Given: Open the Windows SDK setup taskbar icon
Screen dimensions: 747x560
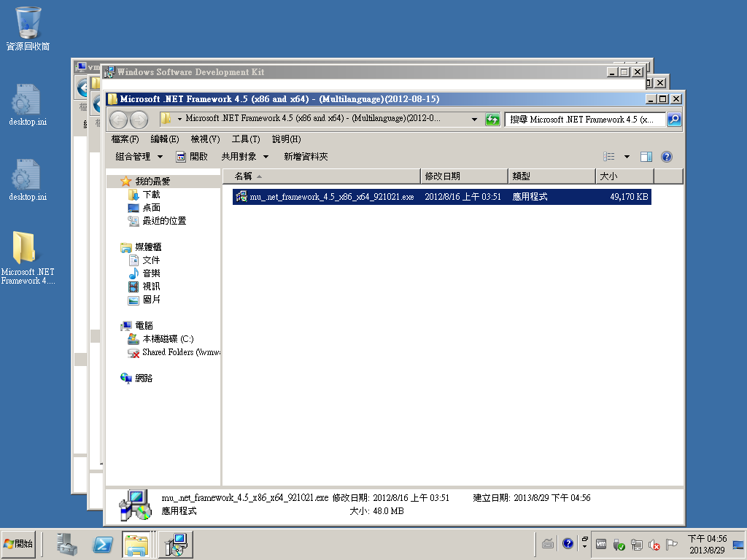Looking at the screenshot, I should point(175,544).
